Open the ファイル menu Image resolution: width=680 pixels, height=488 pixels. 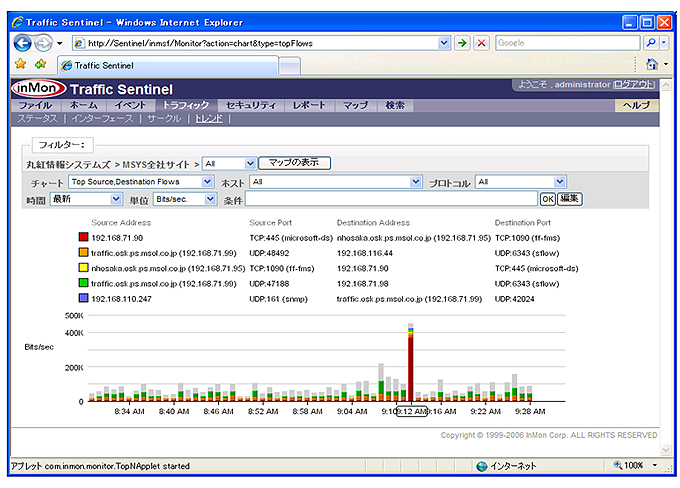36,105
